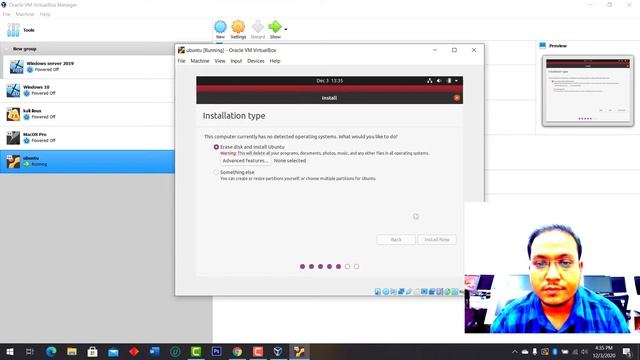Click the Dec 3 13:35 clock

click(329, 81)
